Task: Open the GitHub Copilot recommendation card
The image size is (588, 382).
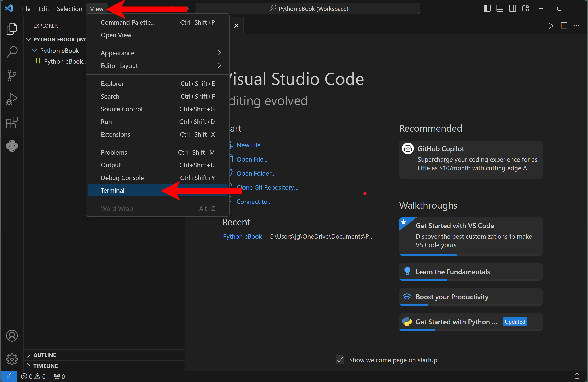Action: pos(471,159)
